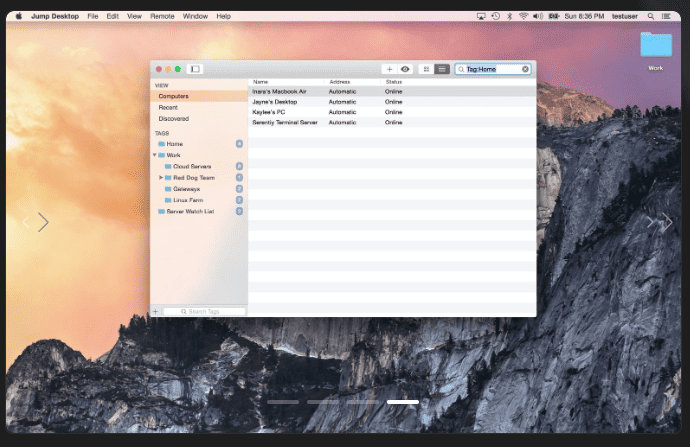
Task: Click the Bluetooth menu bar icon
Action: point(510,16)
